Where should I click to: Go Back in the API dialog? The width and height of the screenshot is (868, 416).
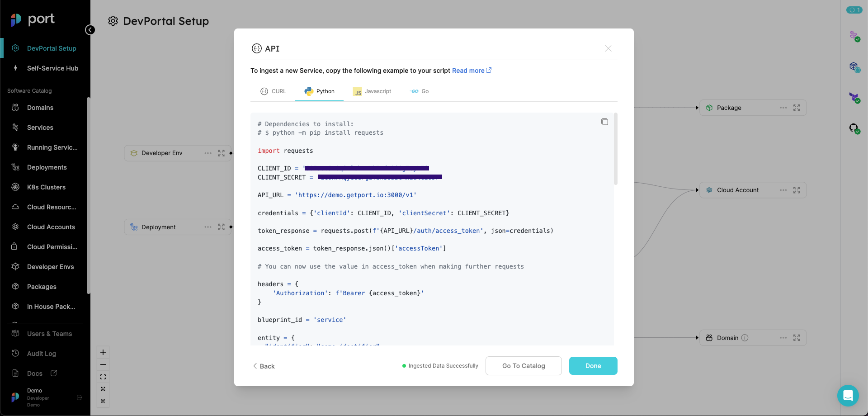[264, 366]
